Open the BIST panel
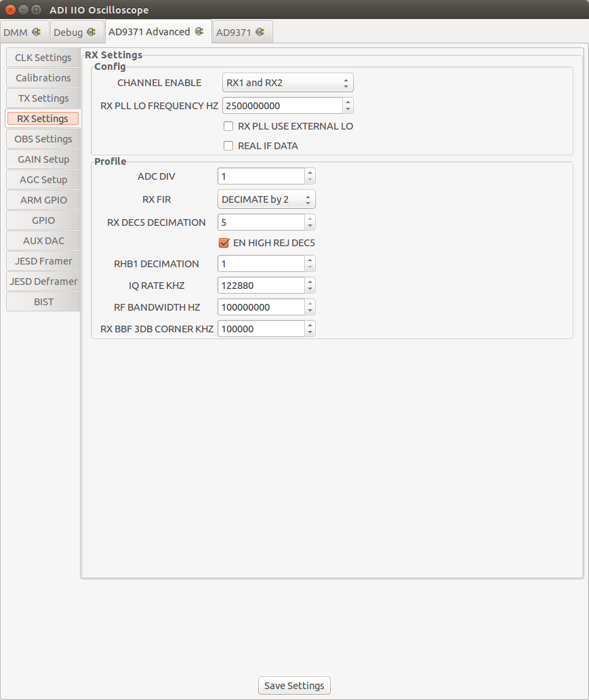 pos(43,302)
